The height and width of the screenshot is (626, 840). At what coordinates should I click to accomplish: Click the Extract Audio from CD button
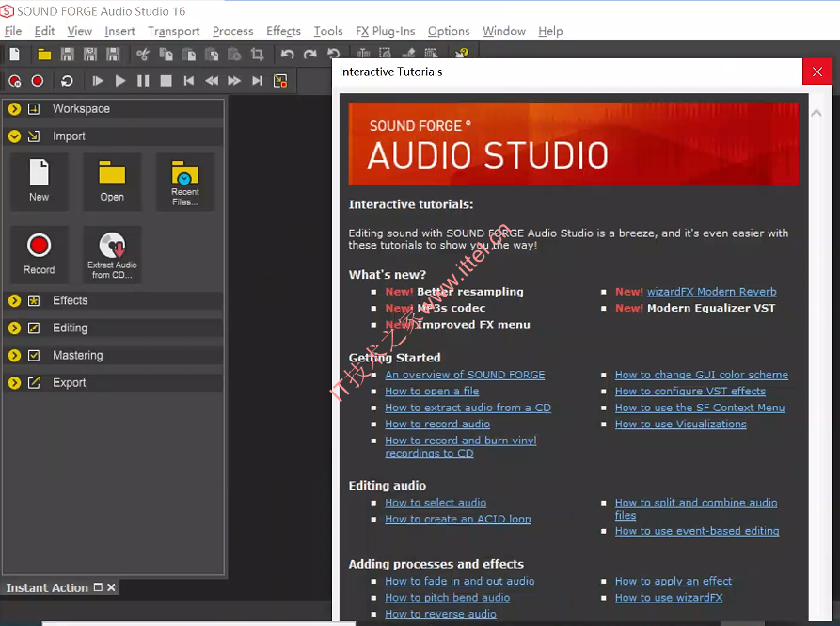tap(112, 254)
